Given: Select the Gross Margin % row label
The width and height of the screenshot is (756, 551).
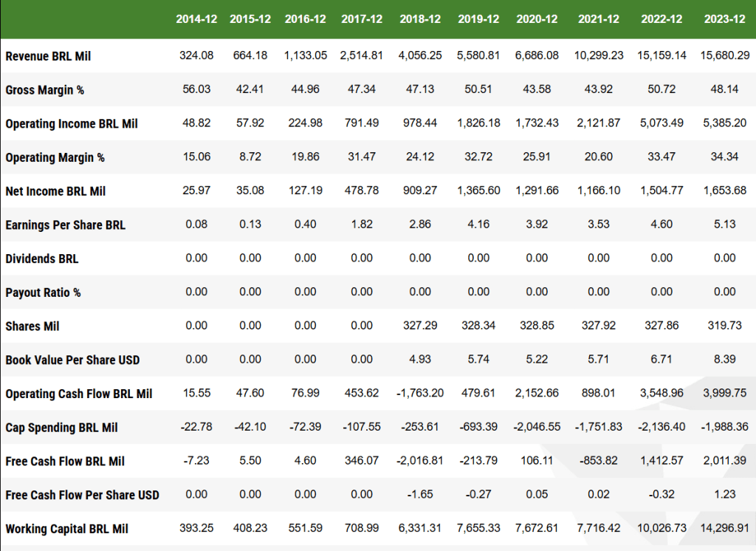Looking at the screenshot, I should pyautogui.click(x=44, y=90).
